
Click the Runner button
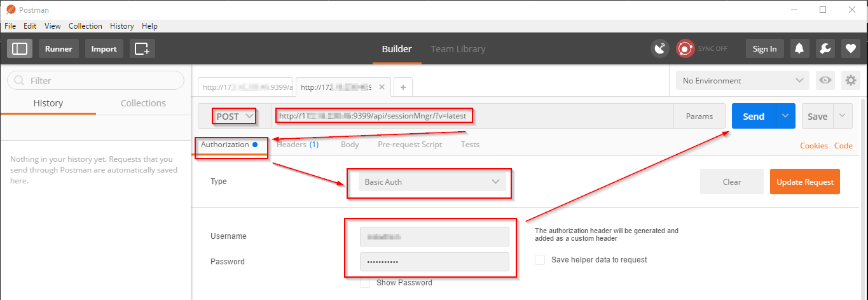click(59, 48)
